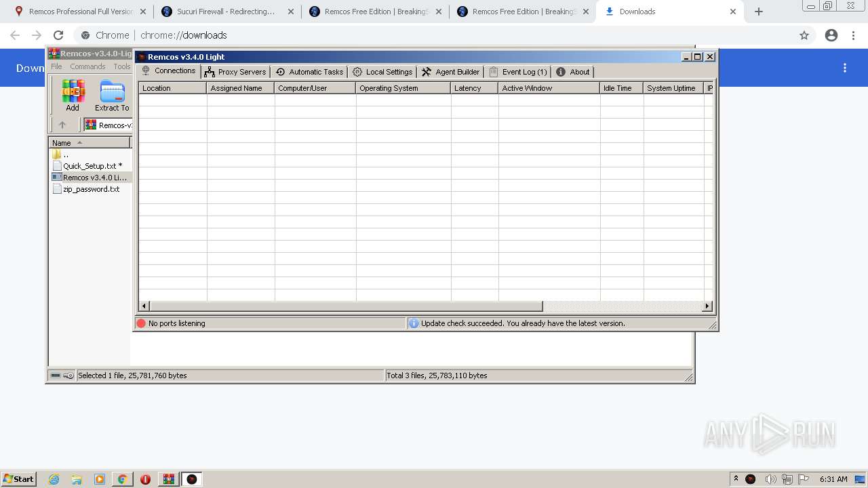The width and height of the screenshot is (868, 488).
Task: Click the network tray icon
Action: [787, 479]
